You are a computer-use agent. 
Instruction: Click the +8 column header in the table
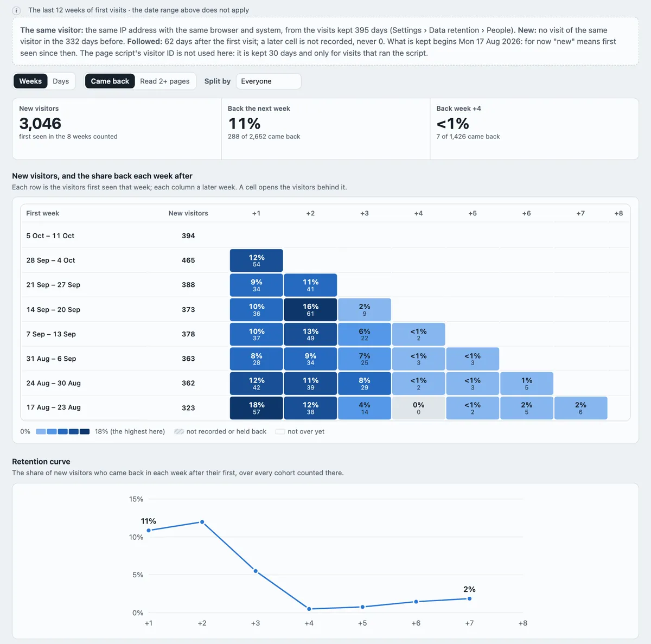(618, 213)
